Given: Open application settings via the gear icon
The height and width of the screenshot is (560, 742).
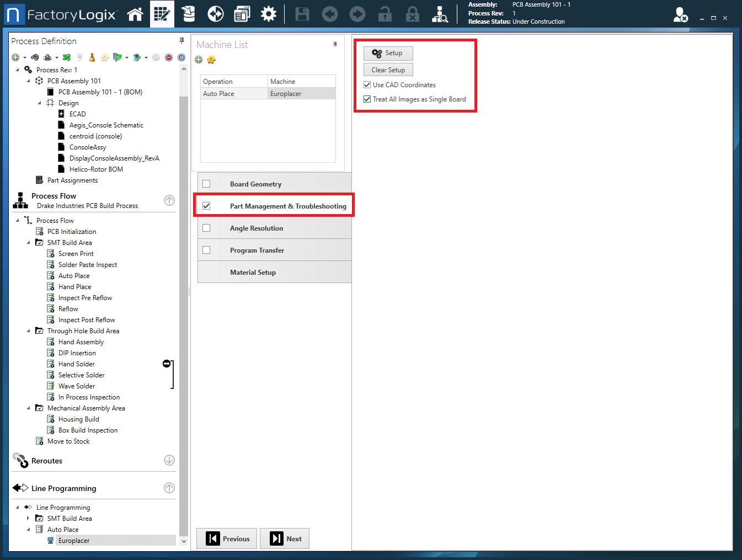Looking at the screenshot, I should point(269,14).
